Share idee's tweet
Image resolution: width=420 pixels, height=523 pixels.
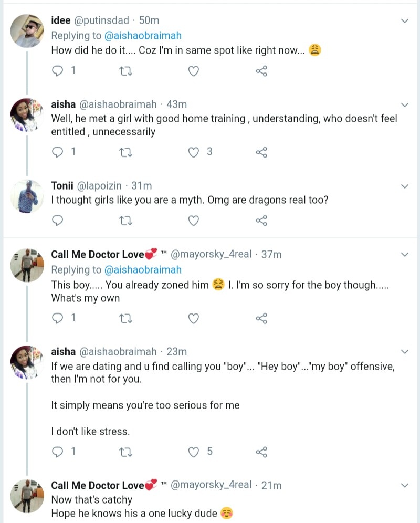[261, 71]
